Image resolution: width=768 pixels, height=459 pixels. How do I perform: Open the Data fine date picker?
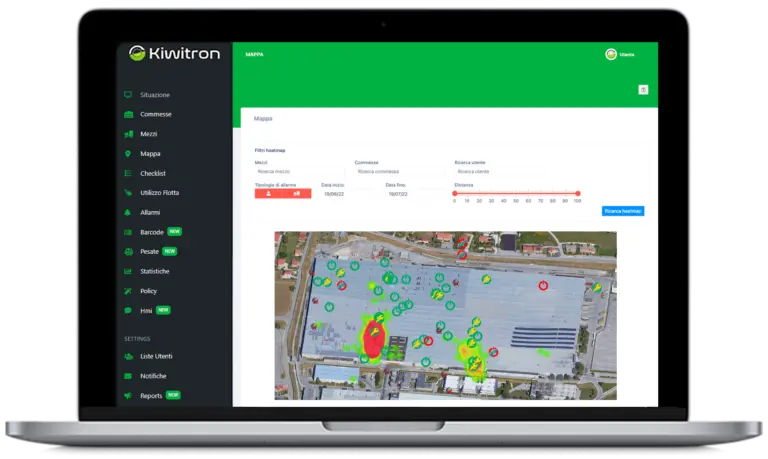[398, 194]
